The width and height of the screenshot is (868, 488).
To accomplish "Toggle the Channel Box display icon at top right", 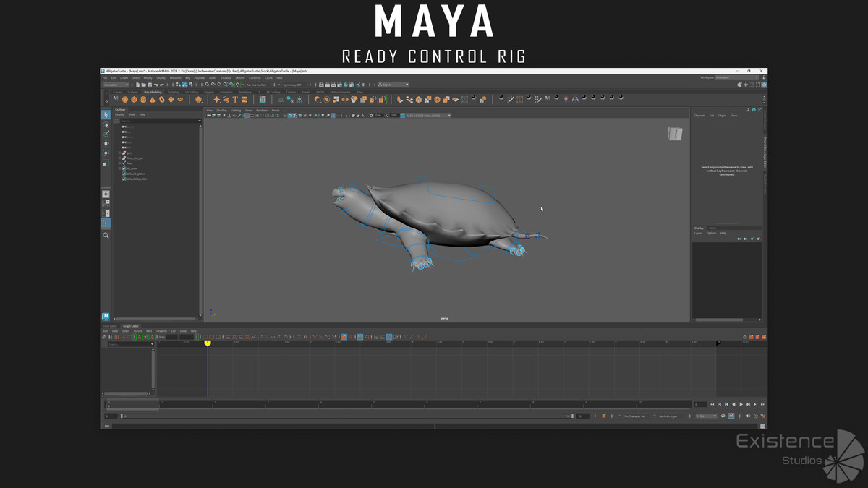I will click(x=764, y=85).
